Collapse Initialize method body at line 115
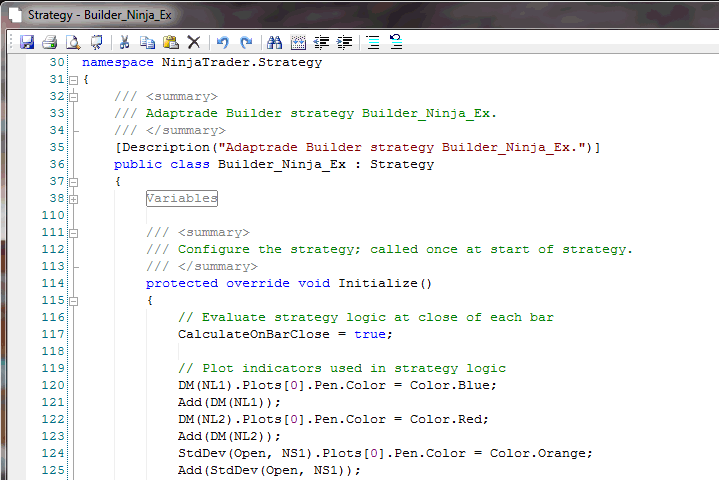Viewport: 719px width, 480px height. [x=73, y=301]
